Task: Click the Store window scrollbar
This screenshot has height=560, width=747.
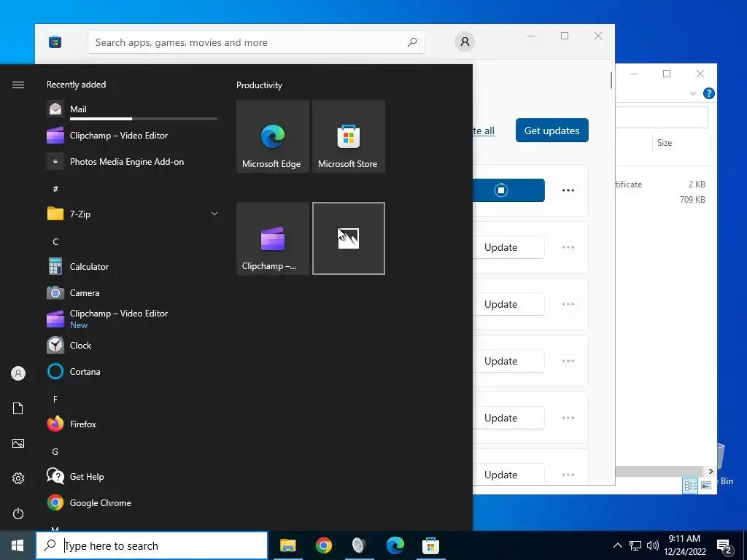Action: click(x=611, y=80)
